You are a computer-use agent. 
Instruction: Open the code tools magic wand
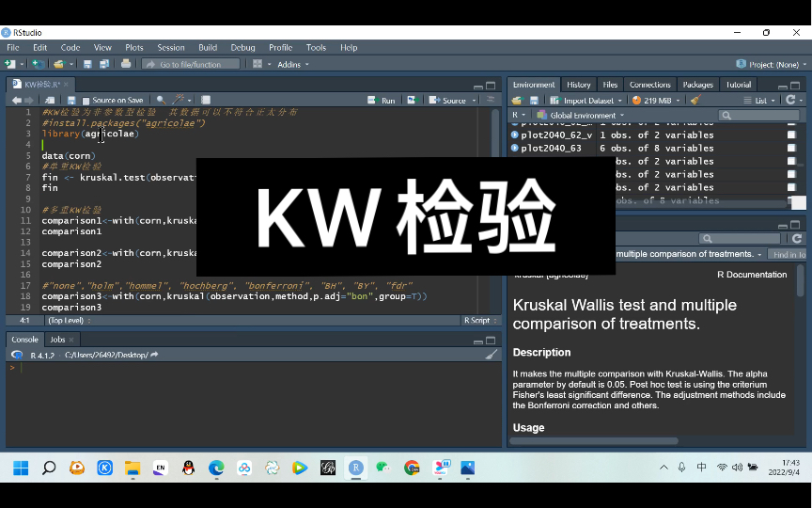click(180, 100)
